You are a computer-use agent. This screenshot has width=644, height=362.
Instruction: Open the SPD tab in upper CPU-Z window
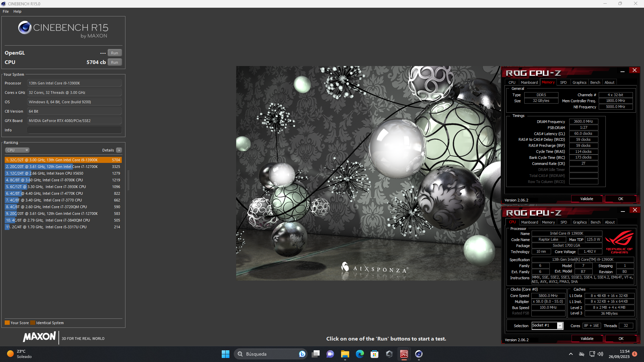(563, 82)
